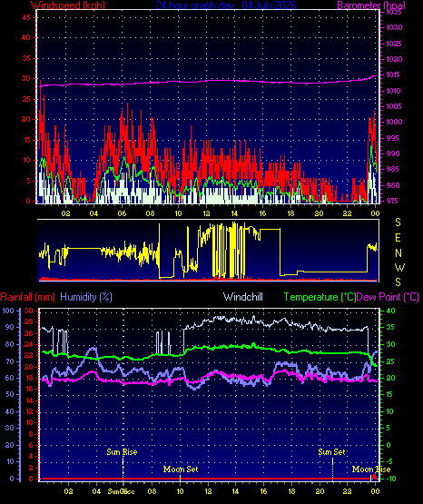Select the Moon Set marker label
This screenshot has height=504, width=423.
tap(181, 469)
